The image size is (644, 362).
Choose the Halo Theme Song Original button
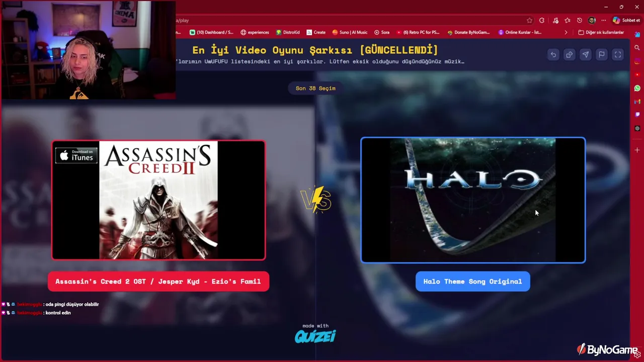(472, 282)
